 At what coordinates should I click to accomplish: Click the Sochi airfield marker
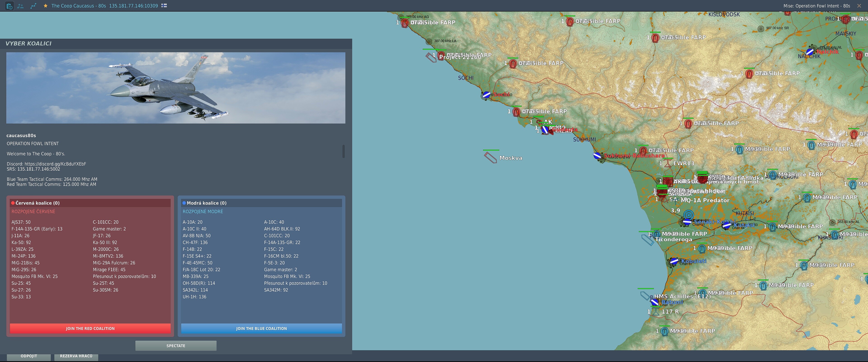click(x=486, y=95)
